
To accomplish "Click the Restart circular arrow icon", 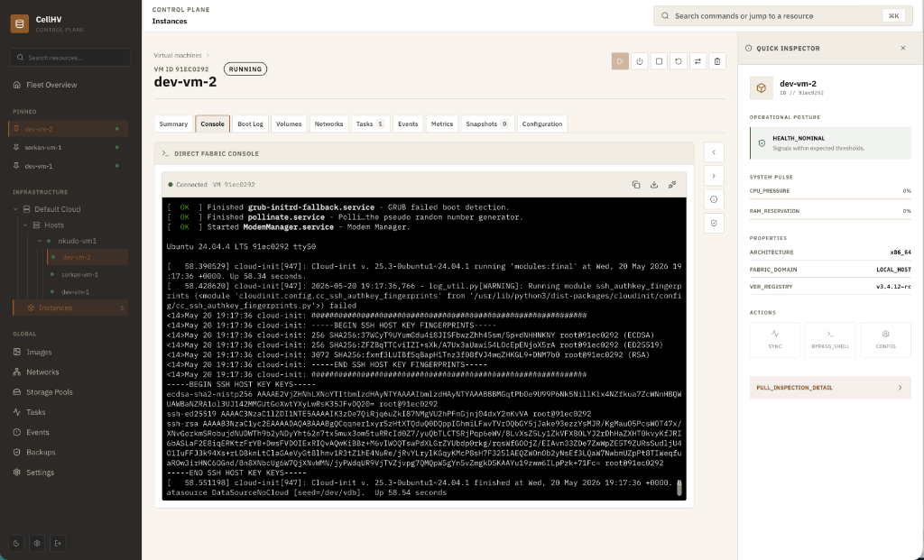I will (679, 61).
